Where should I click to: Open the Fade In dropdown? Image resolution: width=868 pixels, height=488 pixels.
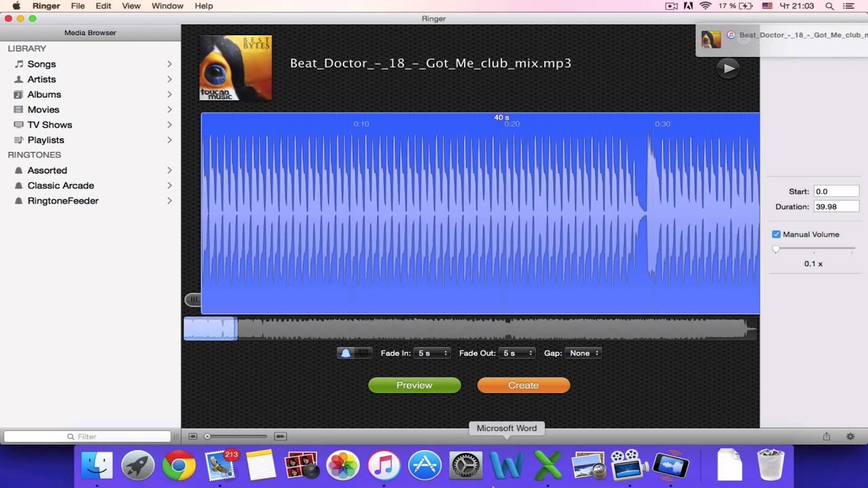(x=432, y=353)
